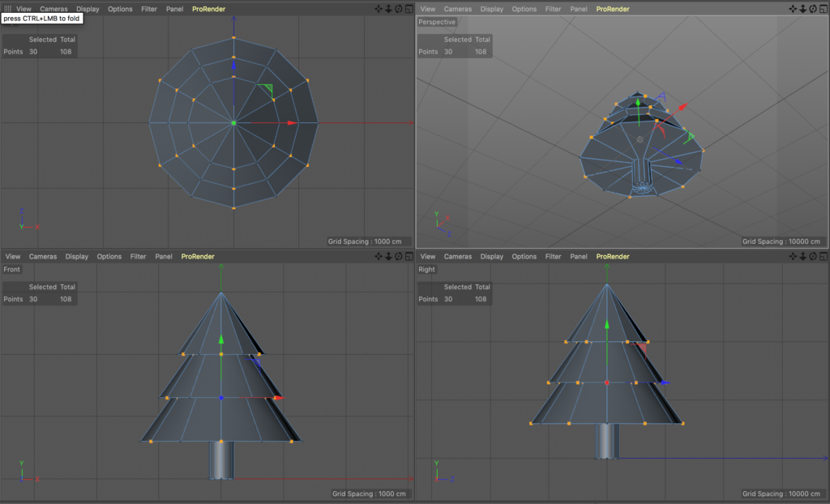830x504 pixels.
Task: Click the green Y-axis arrowhead in the Front viewport
Action: point(221,340)
